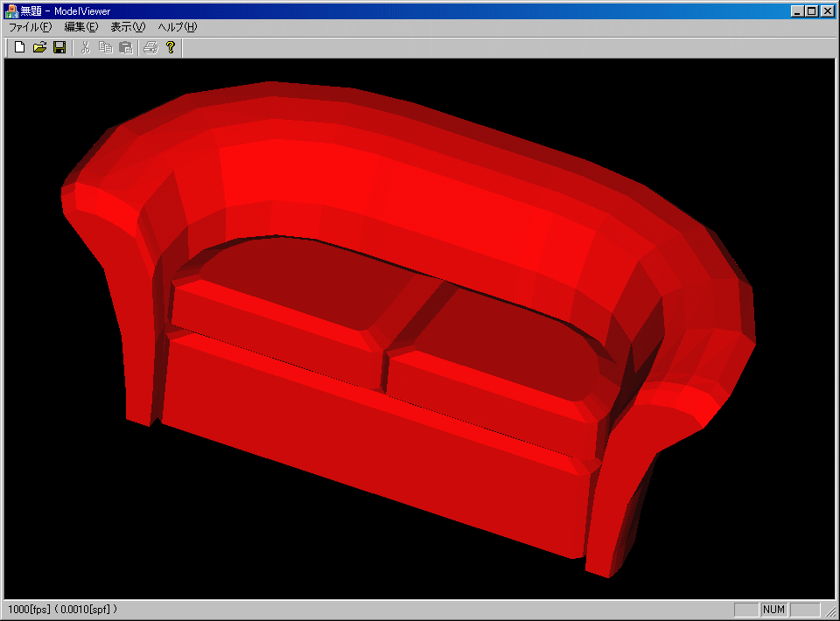This screenshot has width=840, height=621.
Task: Click the Copy icon in the toolbar
Action: point(106,47)
